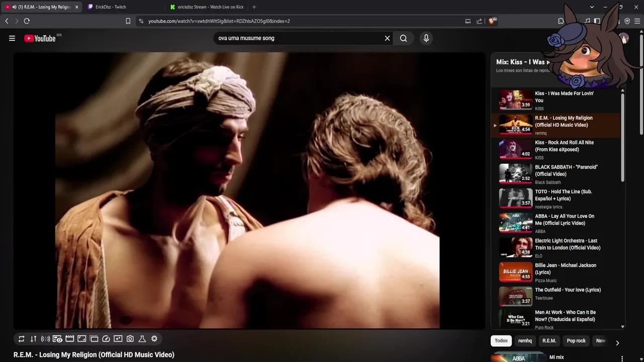Image resolution: width=644 pixels, height=362 pixels.
Task: Select the R.E.M. filter chip
Action: [x=549, y=341]
